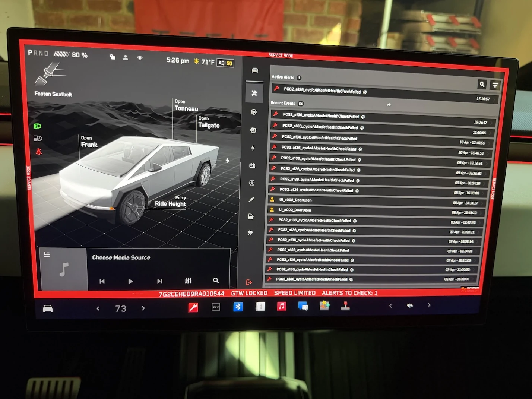
Task: Click the Entry Ride Height control
Action: tap(170, 201)
